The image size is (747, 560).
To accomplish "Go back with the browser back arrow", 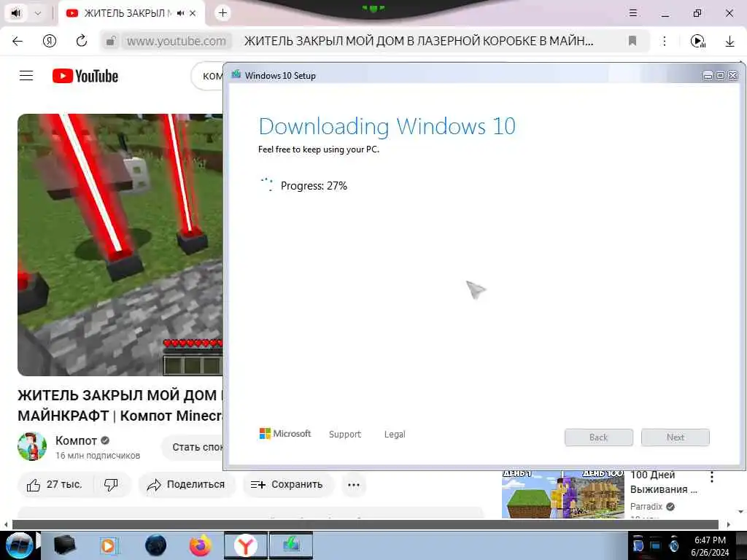I will point(18,41).
